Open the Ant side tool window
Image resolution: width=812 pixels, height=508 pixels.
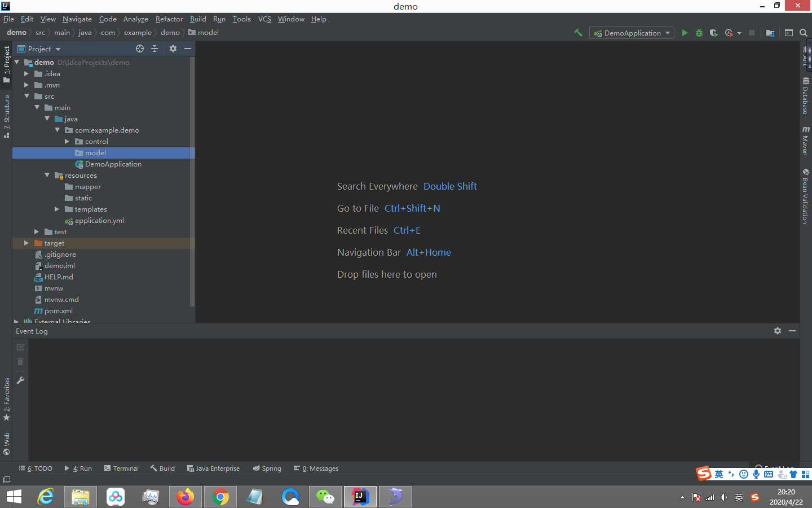tap(806, 55)
